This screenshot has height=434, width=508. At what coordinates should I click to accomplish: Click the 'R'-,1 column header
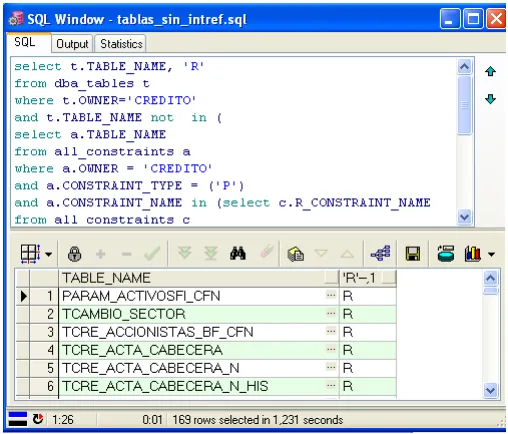[368, 278]
